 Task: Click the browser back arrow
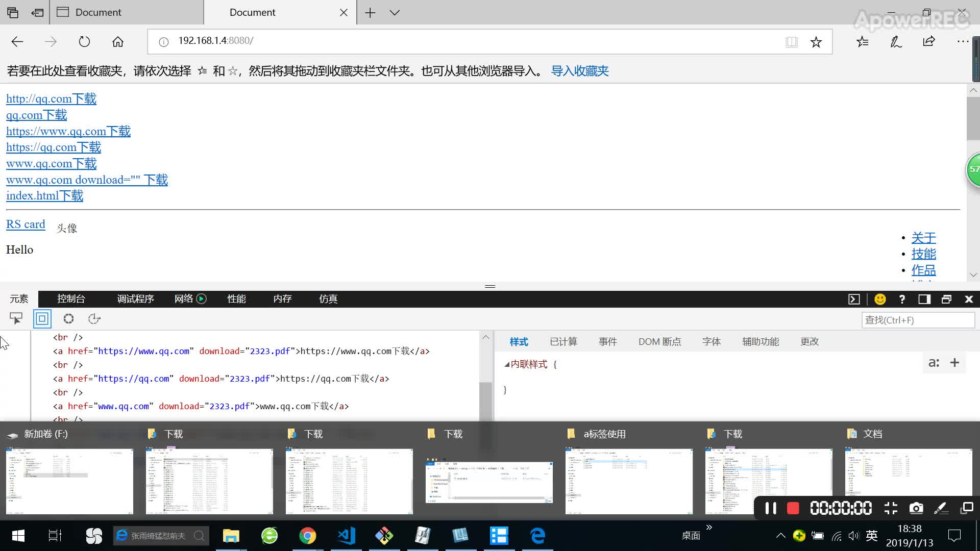pos(17,42)
